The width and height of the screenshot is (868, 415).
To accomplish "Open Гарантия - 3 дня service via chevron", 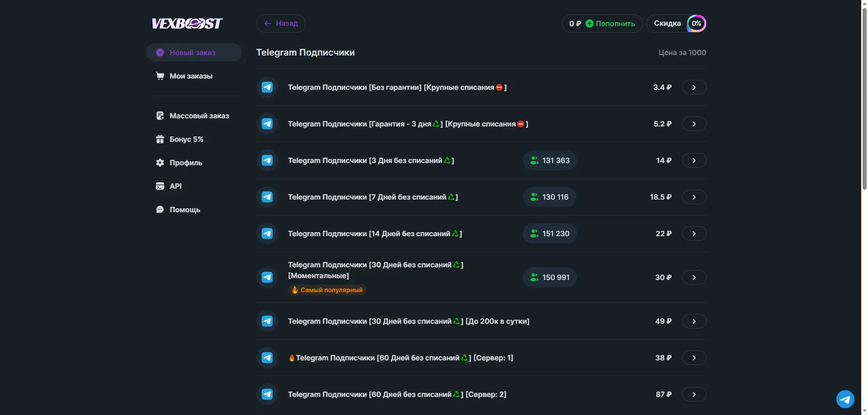I will pyautogui.click(x=694, y=124).
